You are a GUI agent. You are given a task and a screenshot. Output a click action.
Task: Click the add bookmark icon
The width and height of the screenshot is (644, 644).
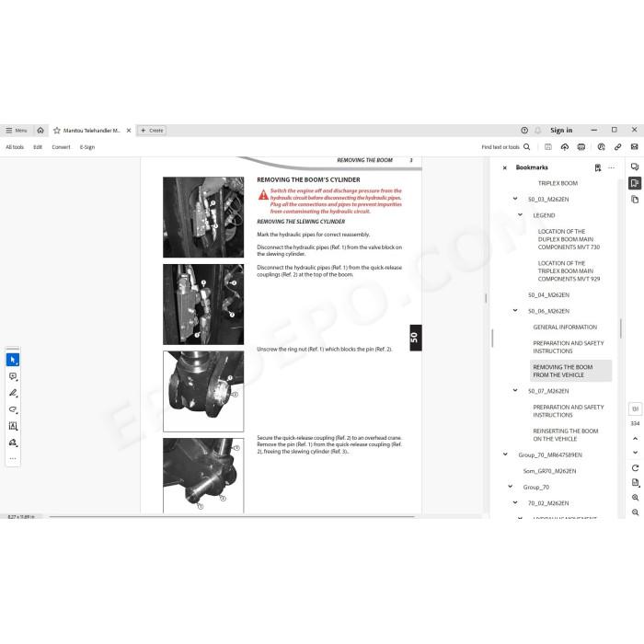[598, 167]
